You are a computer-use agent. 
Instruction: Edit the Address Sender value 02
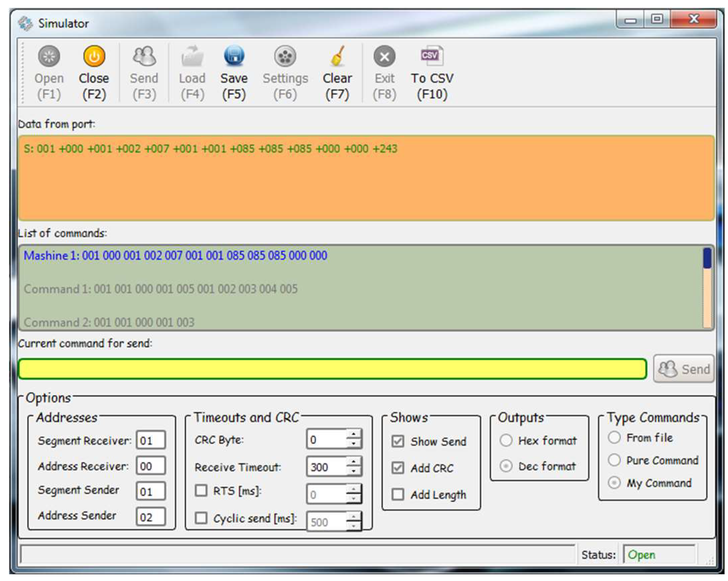150,515
